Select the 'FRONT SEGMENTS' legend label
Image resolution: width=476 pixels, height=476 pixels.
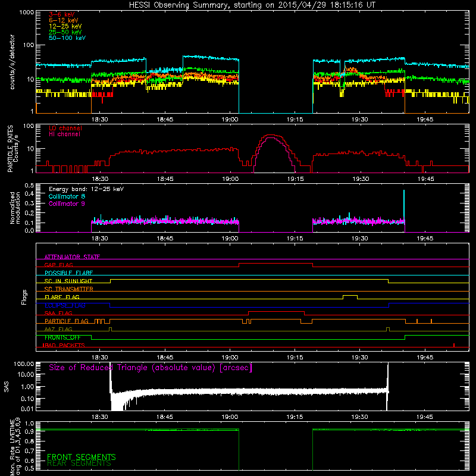coord(82,457)
